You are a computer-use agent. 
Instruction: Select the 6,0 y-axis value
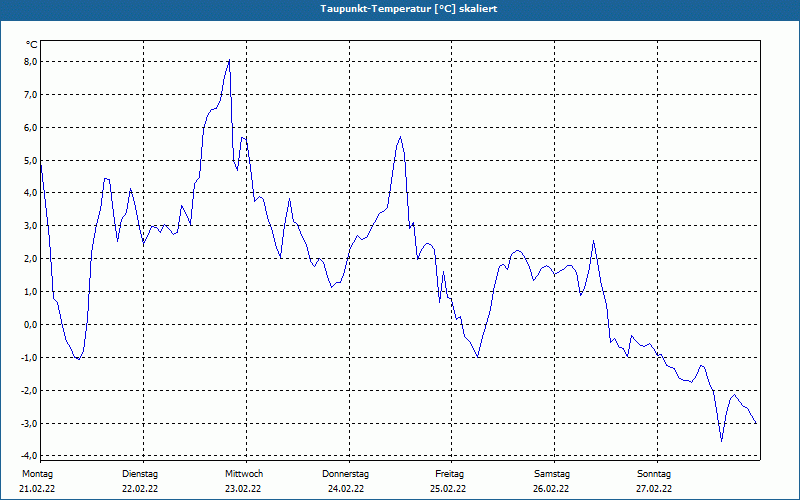(x=31, y=128)
